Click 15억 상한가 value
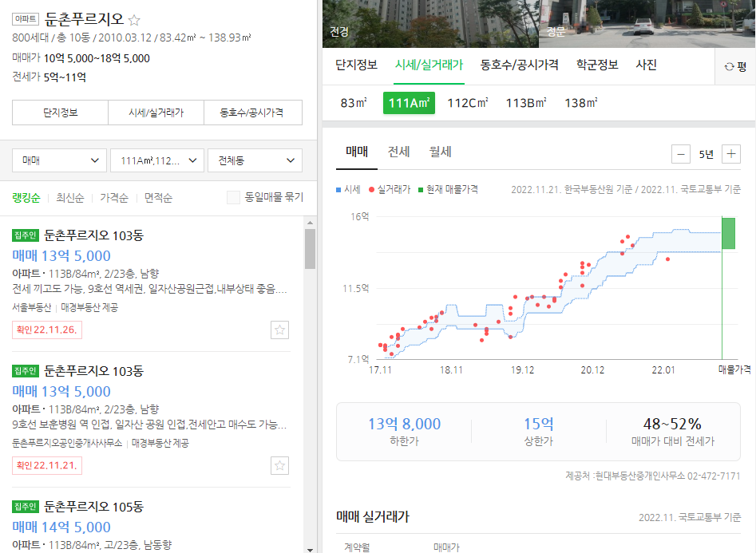Screen dimensions: 756x553 (539, 425)
